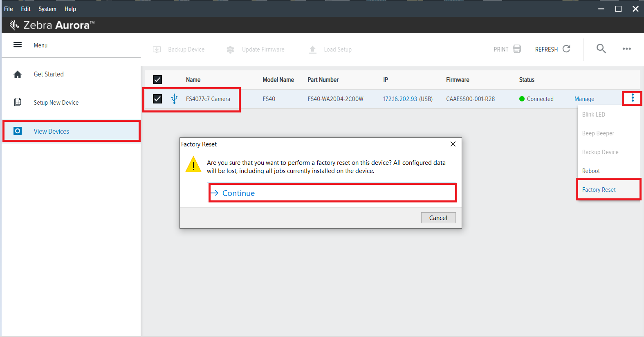
Task: Click the Get Started home icon
Action: point(18,74)
